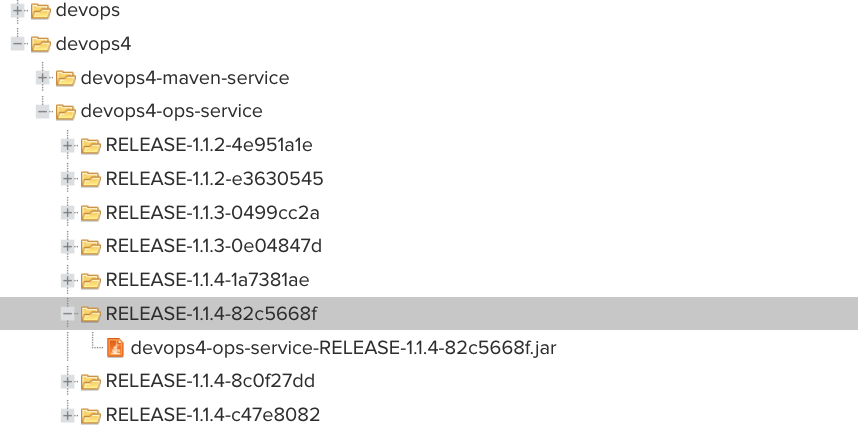Screen dimensions: 858x427
Task: Expand the RELEASE-1.1.3-0499cc2a node
Action: point(67,213)
